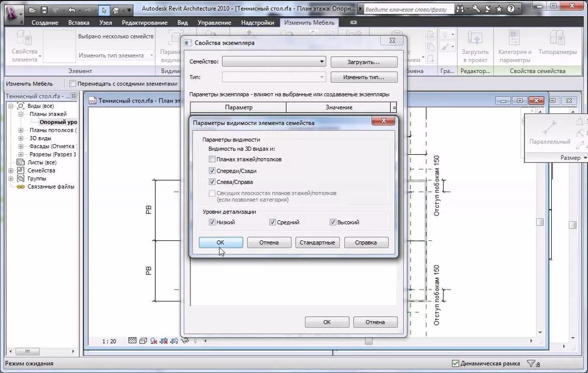Click Отмена in visibility parameters dialog
This screenshot has width=588, height=373.
pos(269,242)
